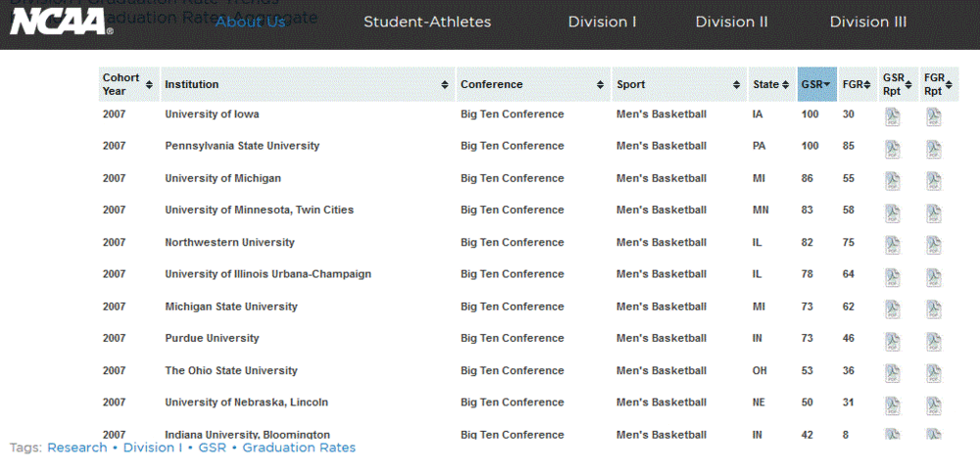The width and height of the screenshot is (980, 470).
Task: Open FGR report PDF for University of Minnesota
Action: [x=934, y=213]
